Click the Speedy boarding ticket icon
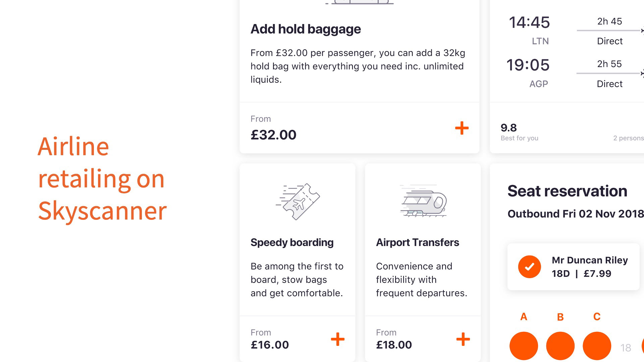Screen dimensions: 644x362 (x=298, y=201)
